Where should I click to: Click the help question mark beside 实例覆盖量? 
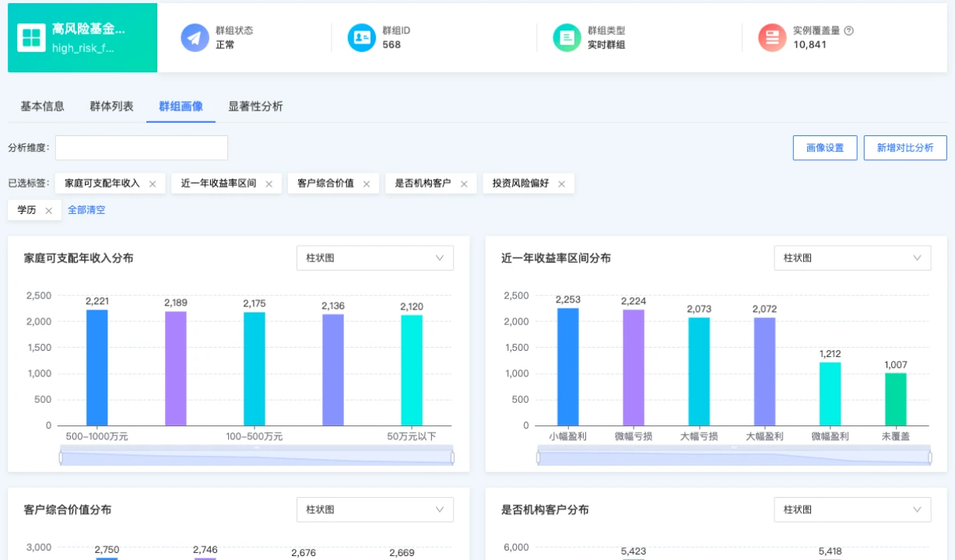[x=848, y=31]
